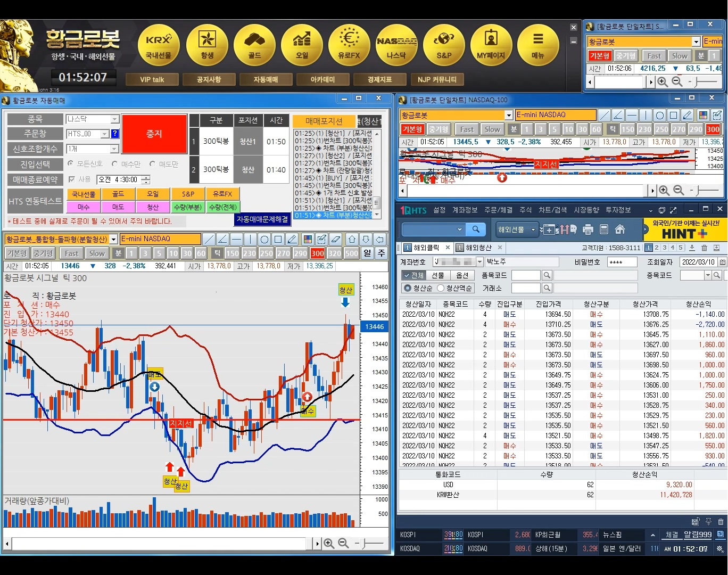Select the pencil drawing tool in main chart
Image resolution: width=728 pixels, height=575 pixels.
click(292, 240)
